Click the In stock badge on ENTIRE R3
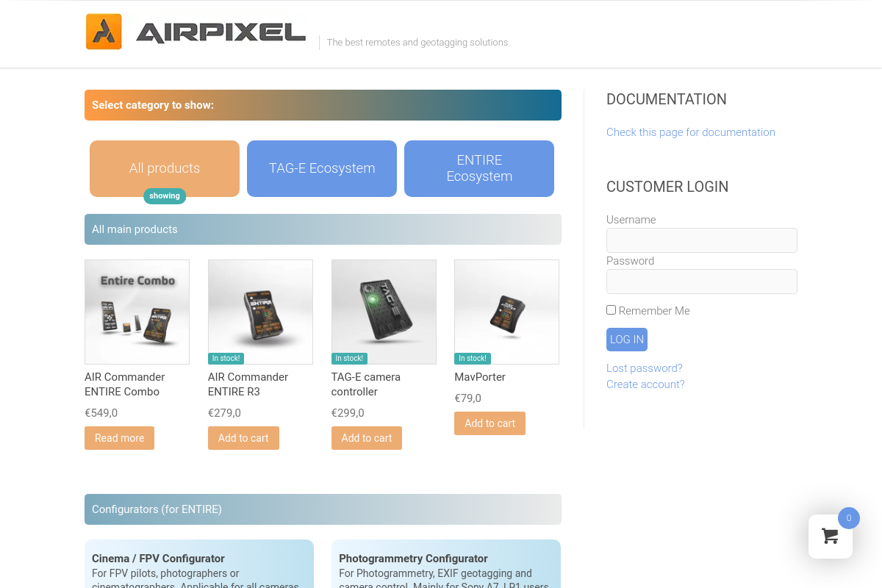The width and height of the screenshot is (882, 588). 226,359
